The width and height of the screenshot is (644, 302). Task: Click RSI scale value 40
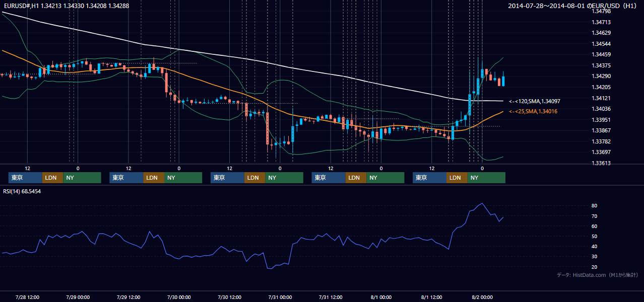click(x=594, y=246)
